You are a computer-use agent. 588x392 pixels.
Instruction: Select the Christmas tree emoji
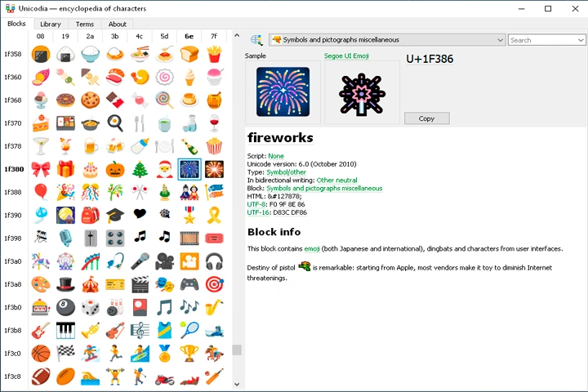(x=140, y=169)
